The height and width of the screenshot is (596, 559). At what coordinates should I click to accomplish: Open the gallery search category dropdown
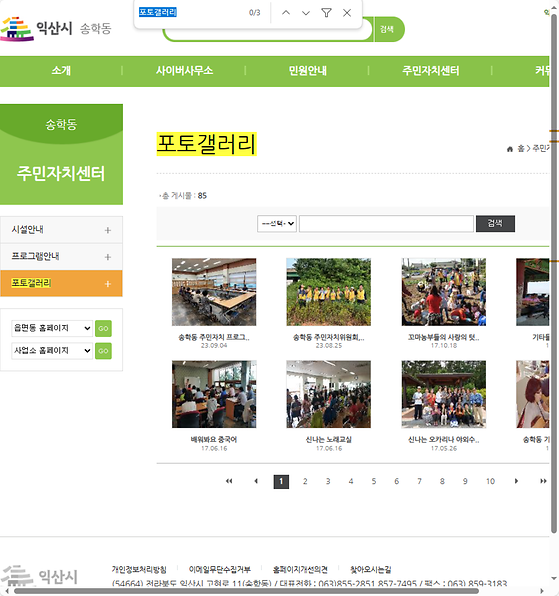[x=277, y=224]
